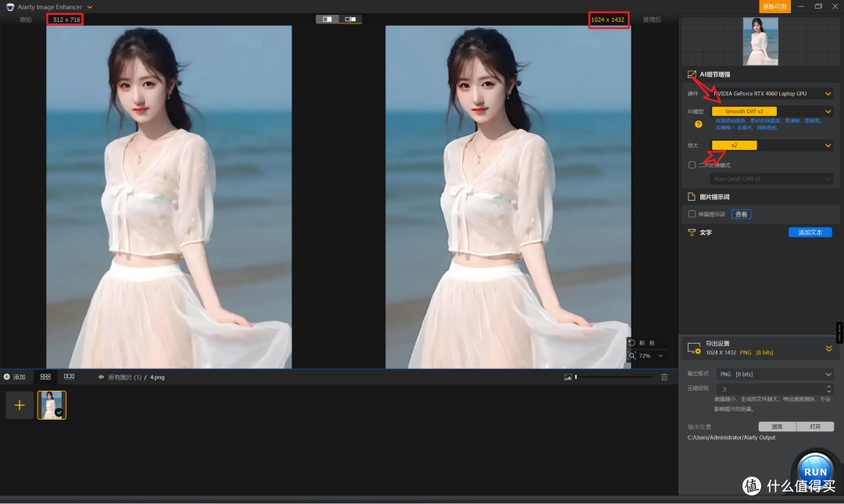
Task: Click the AI细节增强 section icon
Action: (692, 74)
